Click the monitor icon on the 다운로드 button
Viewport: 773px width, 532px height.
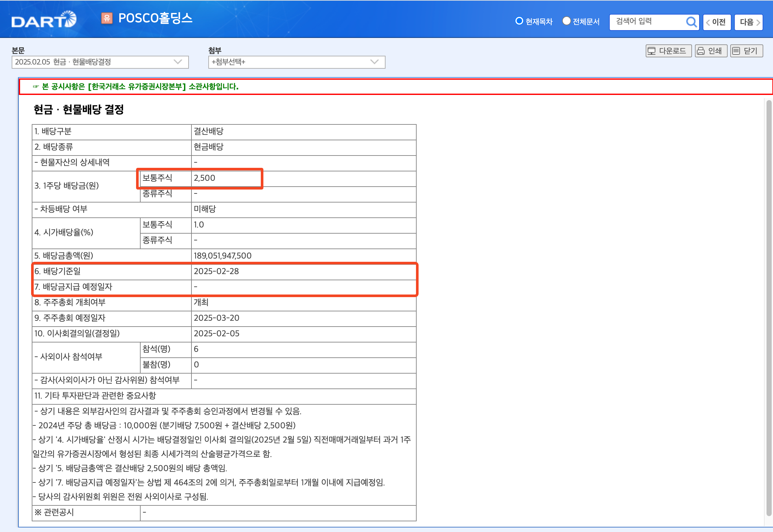(651, 51)
